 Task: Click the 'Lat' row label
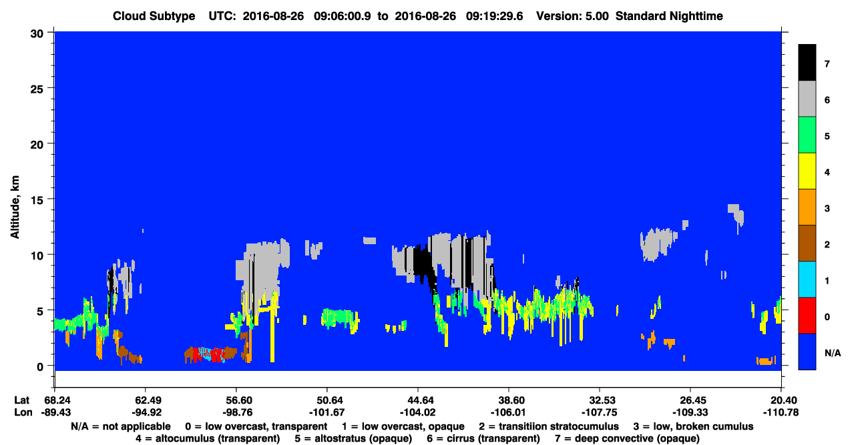pos(22,400)
